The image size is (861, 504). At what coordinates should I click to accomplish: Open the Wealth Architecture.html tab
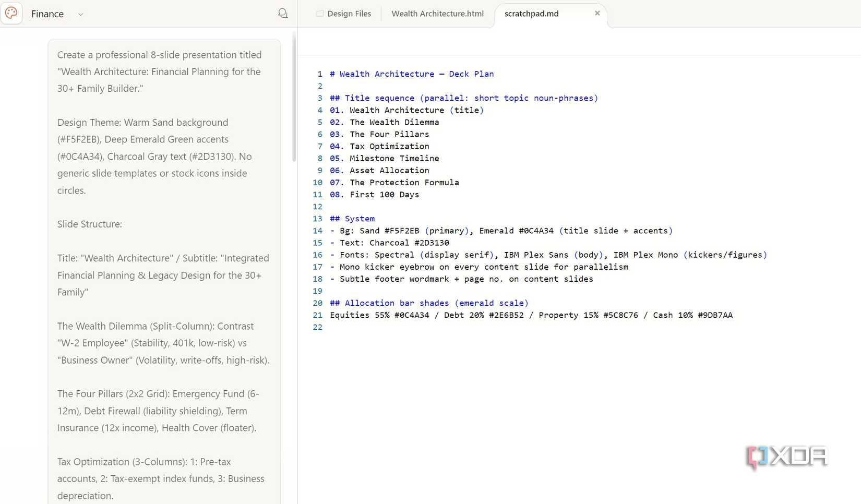437,14
